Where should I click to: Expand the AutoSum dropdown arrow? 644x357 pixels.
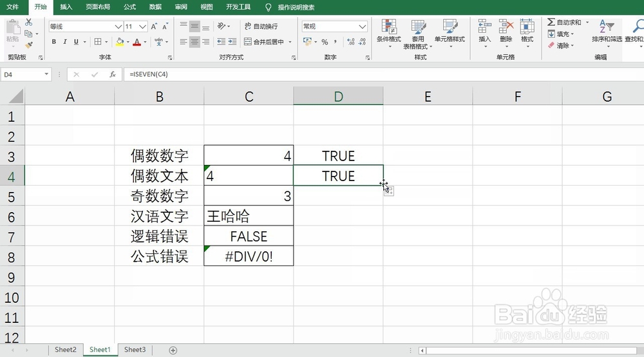click(x=587, y=22)
